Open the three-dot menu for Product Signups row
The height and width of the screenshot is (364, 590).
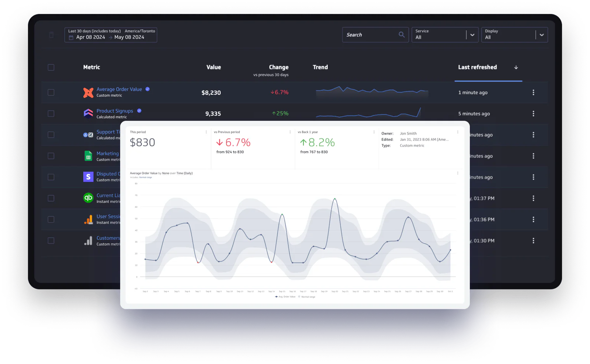(533, 114)
